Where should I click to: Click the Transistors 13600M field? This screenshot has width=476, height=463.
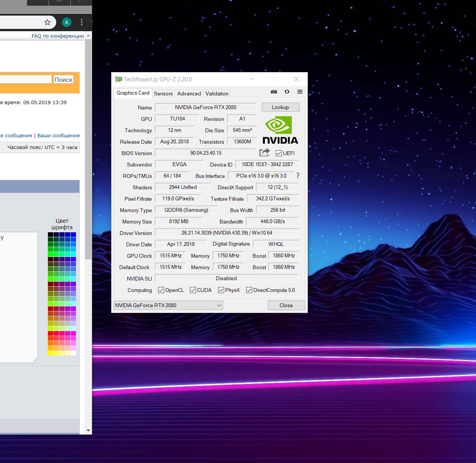tap(242, 141)
